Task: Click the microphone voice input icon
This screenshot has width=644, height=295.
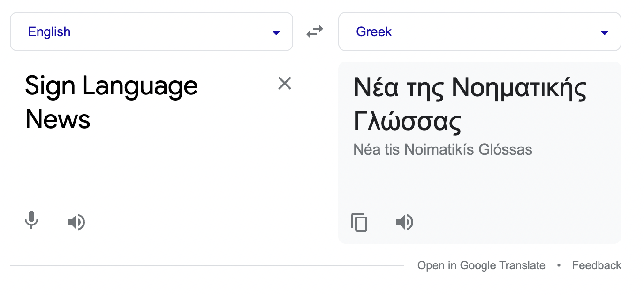Action: point(31,220)
